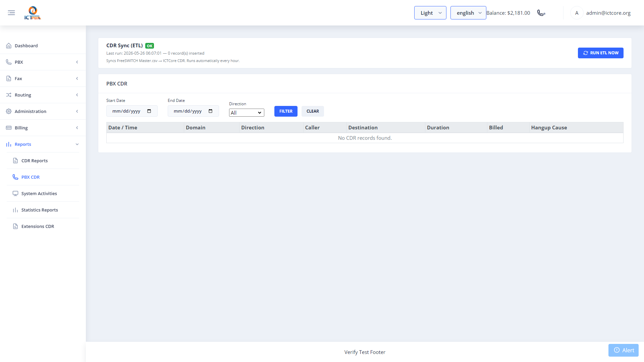Open the Direction All dropdown

[247, 113]
